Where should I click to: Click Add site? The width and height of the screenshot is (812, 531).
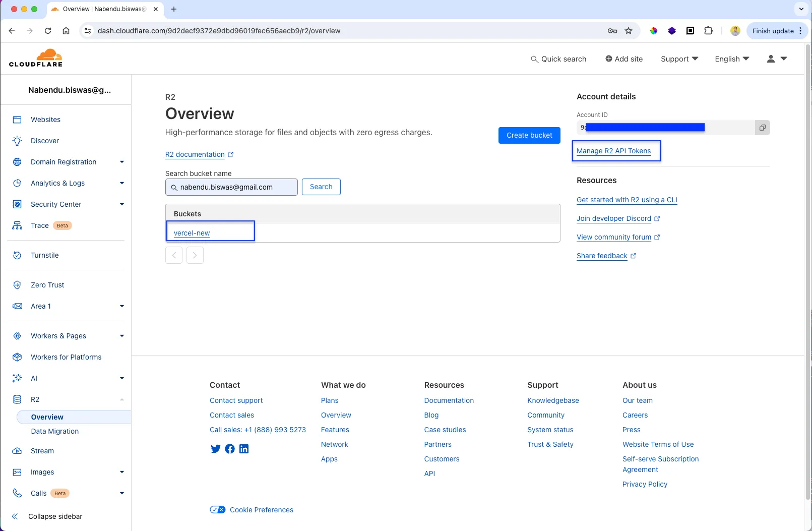624,59
